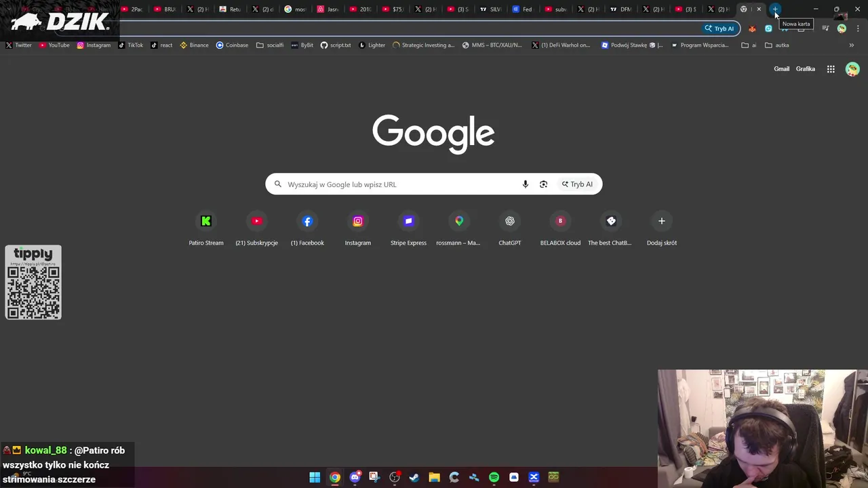This screenshot has width=868, height=488.
Task: Start voice search with microphone icon
Action: 525,184
